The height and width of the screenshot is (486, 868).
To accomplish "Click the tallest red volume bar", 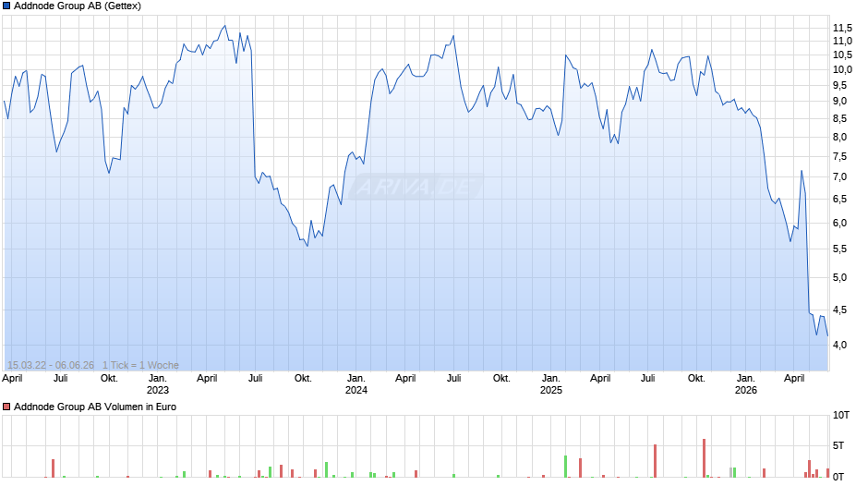I will pyautogui.click(x=705, y=458).
